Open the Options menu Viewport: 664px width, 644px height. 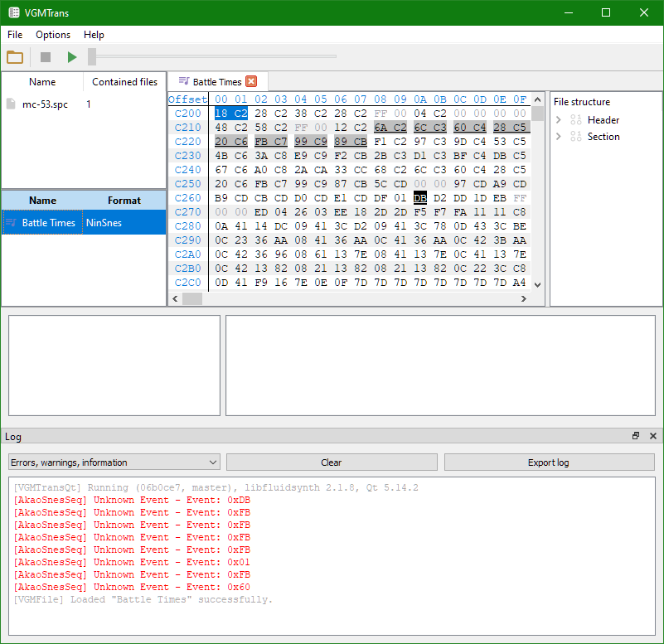tap(53, 35)
